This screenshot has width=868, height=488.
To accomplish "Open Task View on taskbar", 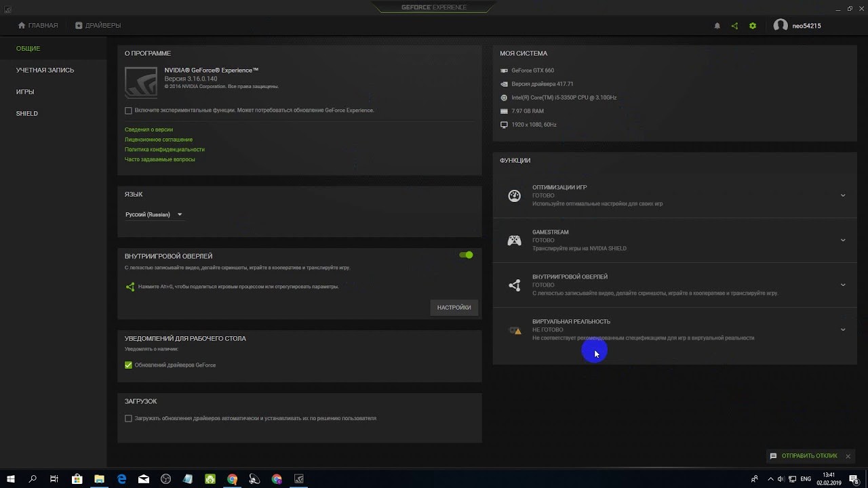I will point(54,479).
